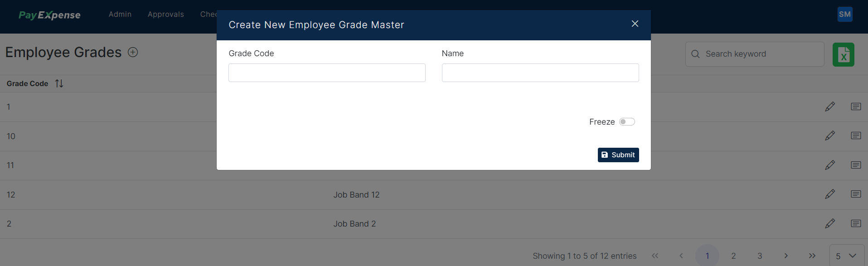Focus the Name text field
Viewport: 868px width, 266px height.
click(540, 73)
